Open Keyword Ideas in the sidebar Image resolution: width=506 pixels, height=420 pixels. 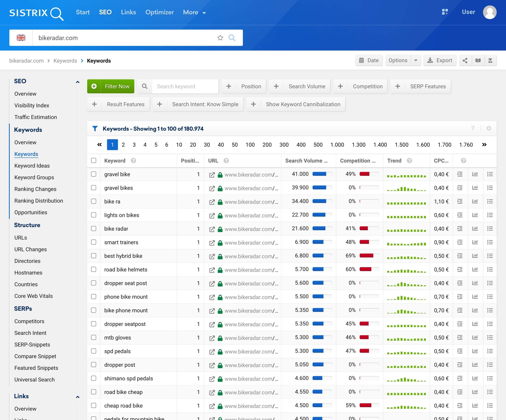pos(32,166)
